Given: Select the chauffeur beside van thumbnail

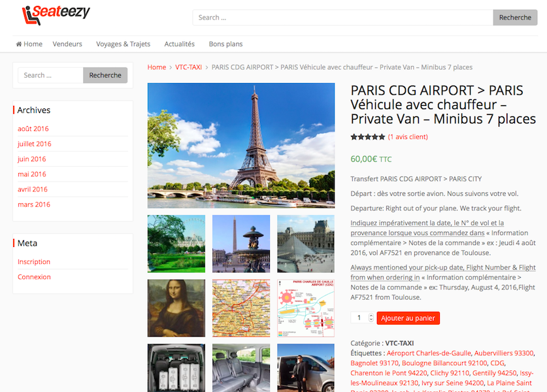Looking at the screenshot, I should (306, 368).
